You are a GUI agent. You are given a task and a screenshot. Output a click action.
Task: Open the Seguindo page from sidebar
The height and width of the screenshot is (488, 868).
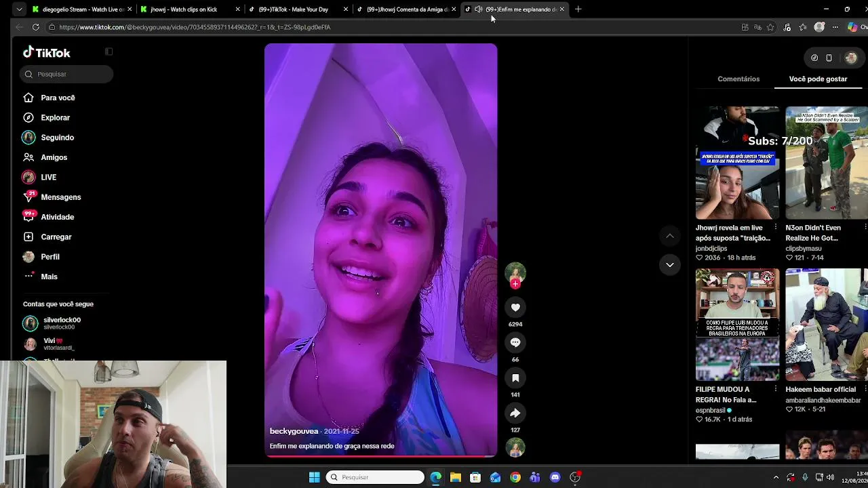57,138
